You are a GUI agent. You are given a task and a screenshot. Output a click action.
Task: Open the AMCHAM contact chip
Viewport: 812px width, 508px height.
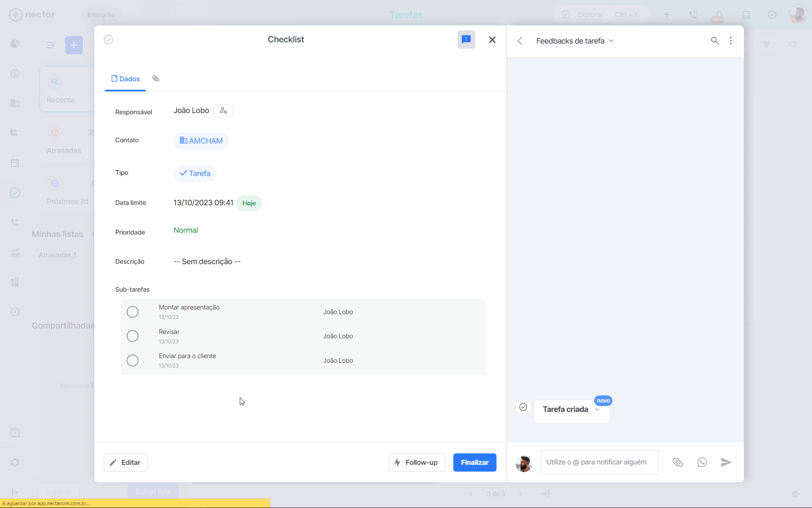click(201, 141)
